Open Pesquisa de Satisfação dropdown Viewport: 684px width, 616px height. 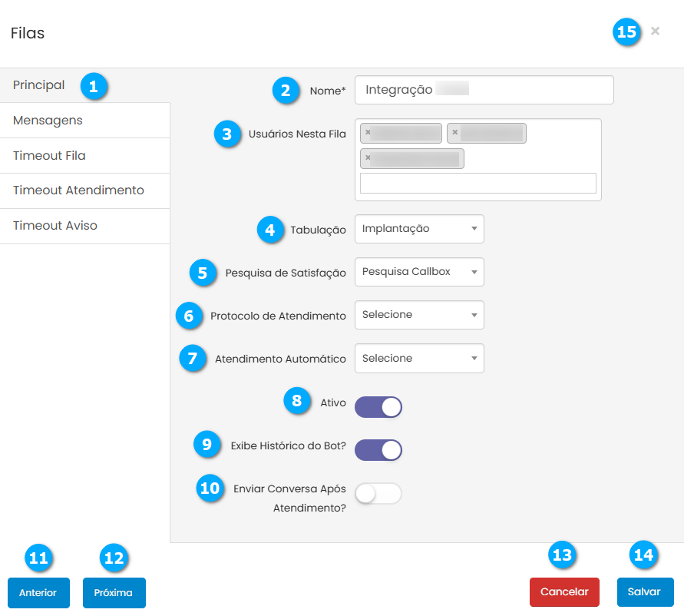(419, 272)
